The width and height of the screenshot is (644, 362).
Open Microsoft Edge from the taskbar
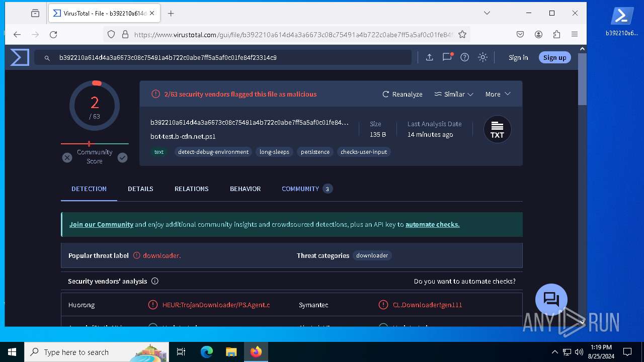click(207, 352)
